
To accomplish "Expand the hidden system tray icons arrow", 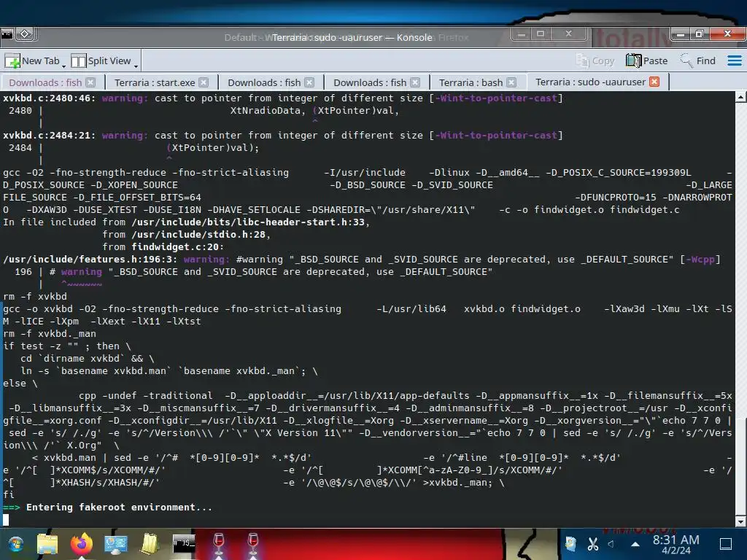I will [635, 544].
